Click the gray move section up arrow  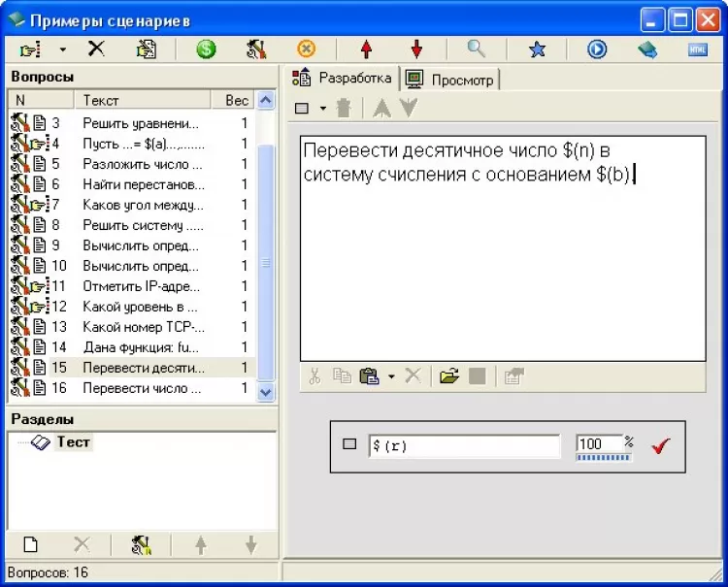(201, 544)
